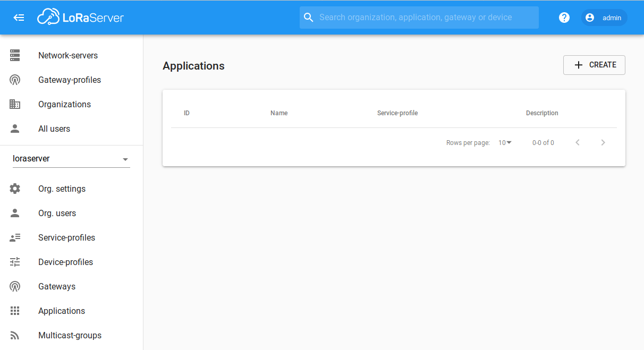
Task: Open Organizations via the building icon
Action: (15, 104)
